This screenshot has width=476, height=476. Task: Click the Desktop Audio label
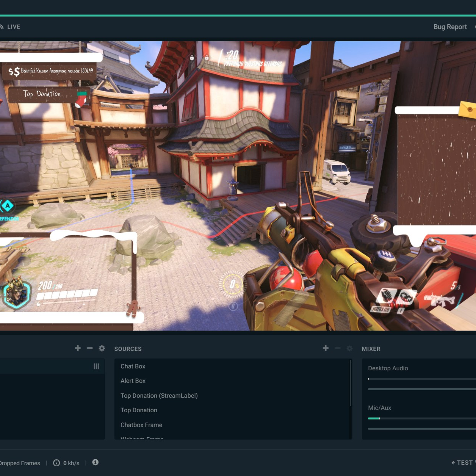(388, 368)
